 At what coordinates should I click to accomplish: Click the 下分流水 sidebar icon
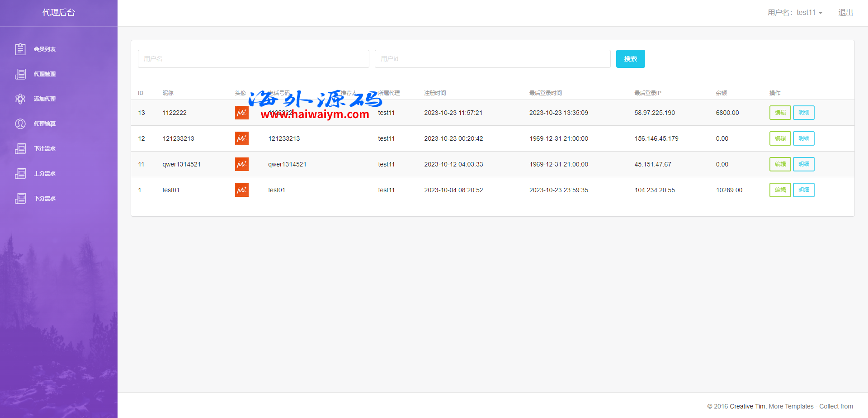pyautogui.click(x=20, y=198)
